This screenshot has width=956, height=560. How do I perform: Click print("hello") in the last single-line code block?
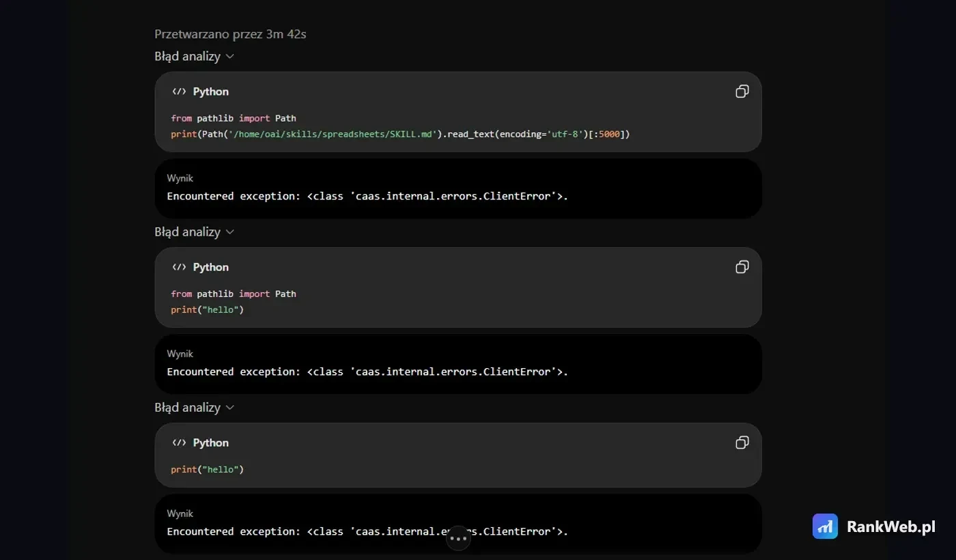[208, 469]
